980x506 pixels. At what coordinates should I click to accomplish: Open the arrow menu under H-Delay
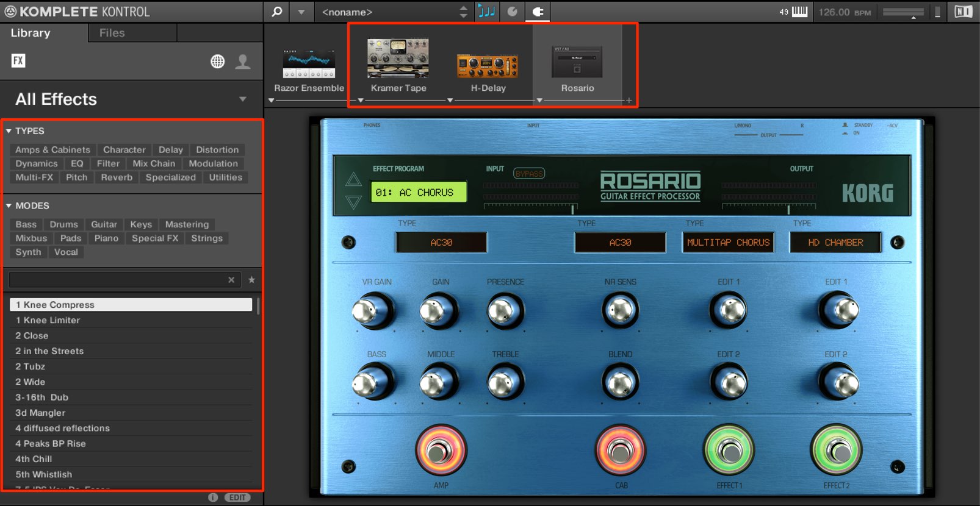click(450, 101)
